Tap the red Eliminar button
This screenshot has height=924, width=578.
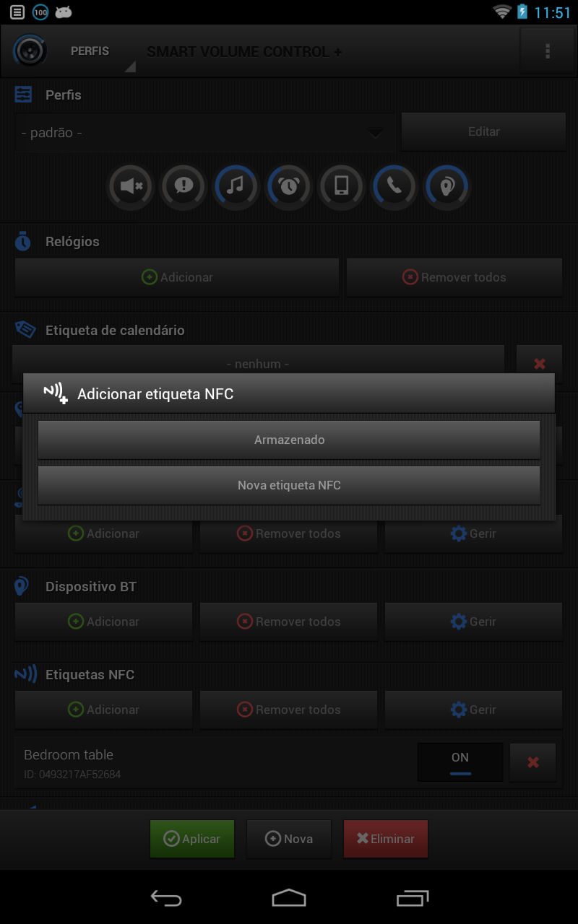pyautogui.click(x=385, y=839)
